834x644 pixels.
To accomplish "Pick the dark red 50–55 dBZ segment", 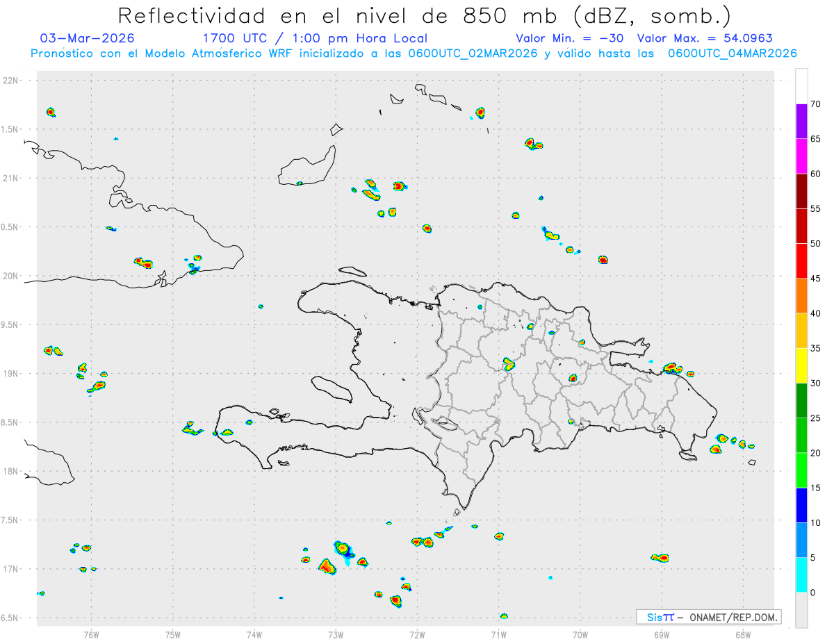I will [x=801, y=226].
